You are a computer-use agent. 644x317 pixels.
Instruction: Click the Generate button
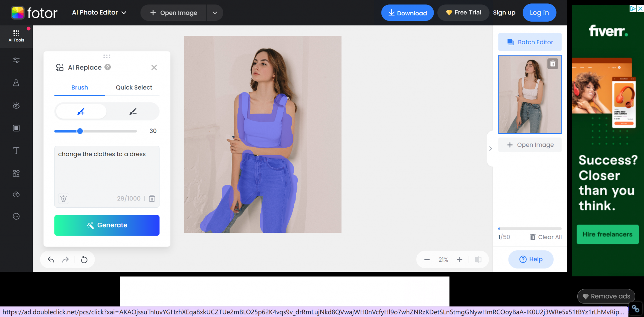coord(107,225)
